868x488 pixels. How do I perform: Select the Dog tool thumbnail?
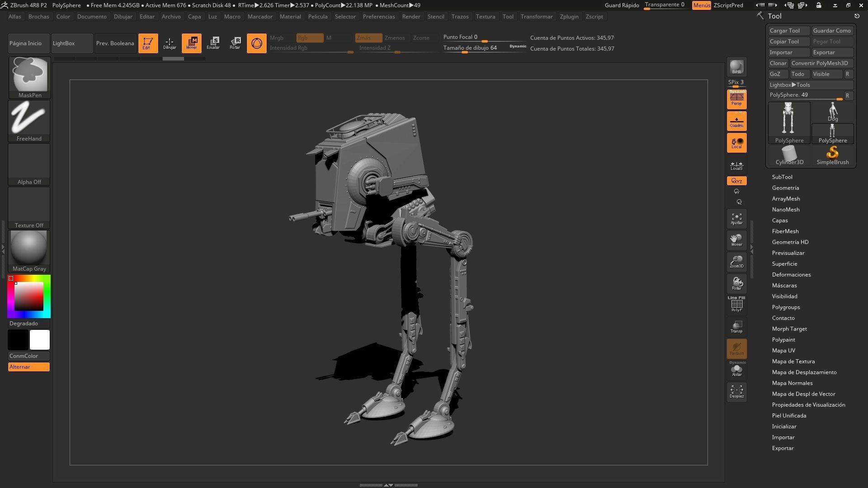coord(833,112)
